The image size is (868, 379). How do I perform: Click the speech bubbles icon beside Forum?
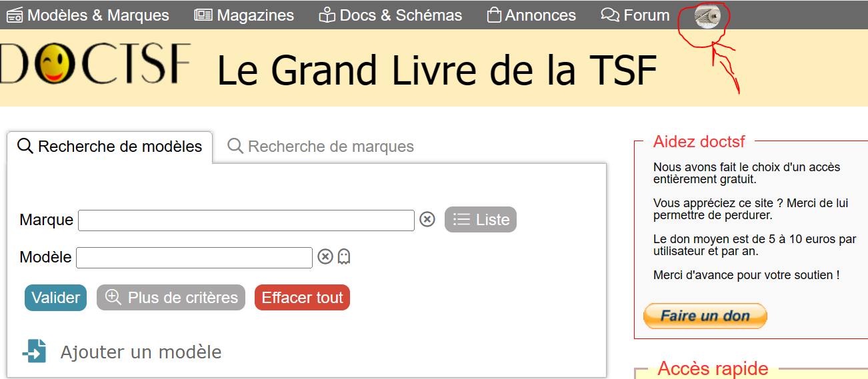point(610,15)
